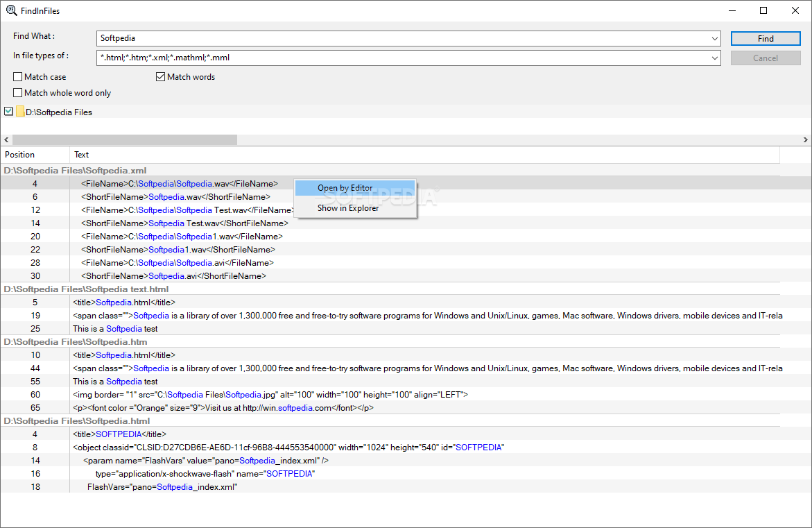Select the FileName Softpedia Test.wav result row
The height and width of the screenshot is (528, 812).
pyautogui.click(x=406, y=210)
